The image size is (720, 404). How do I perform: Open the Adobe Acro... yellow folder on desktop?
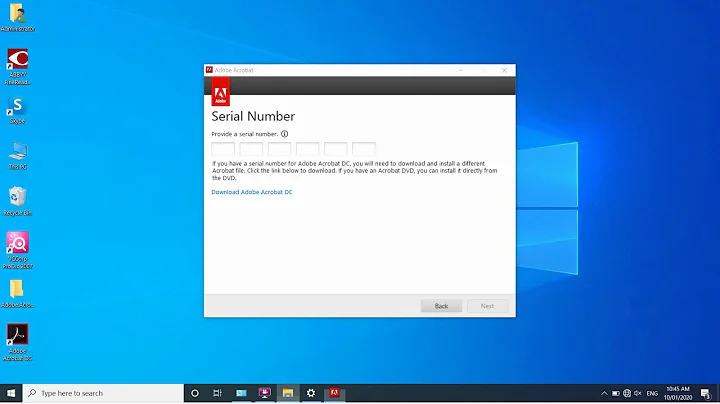pos(17,294)
